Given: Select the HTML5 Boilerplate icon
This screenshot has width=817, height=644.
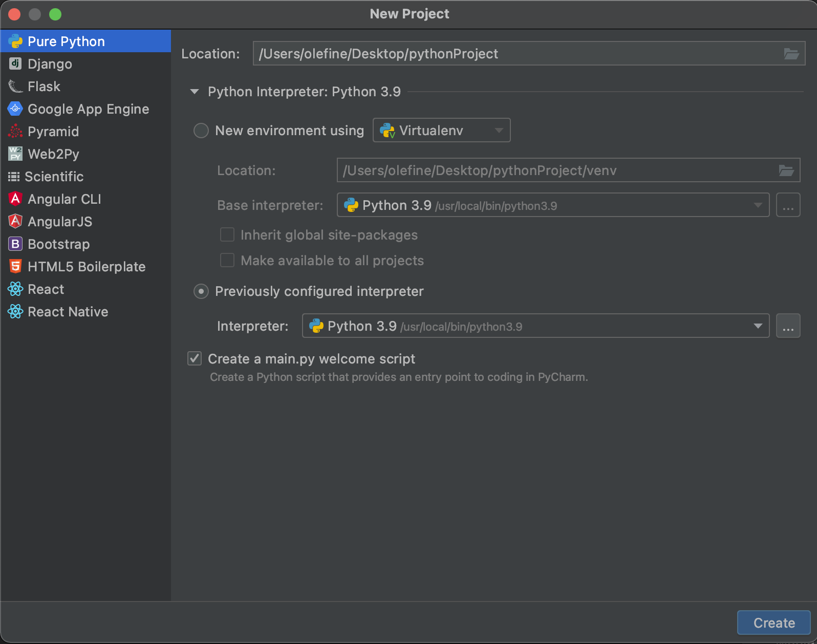Looking at the screenshot, I should coord(15,266).
